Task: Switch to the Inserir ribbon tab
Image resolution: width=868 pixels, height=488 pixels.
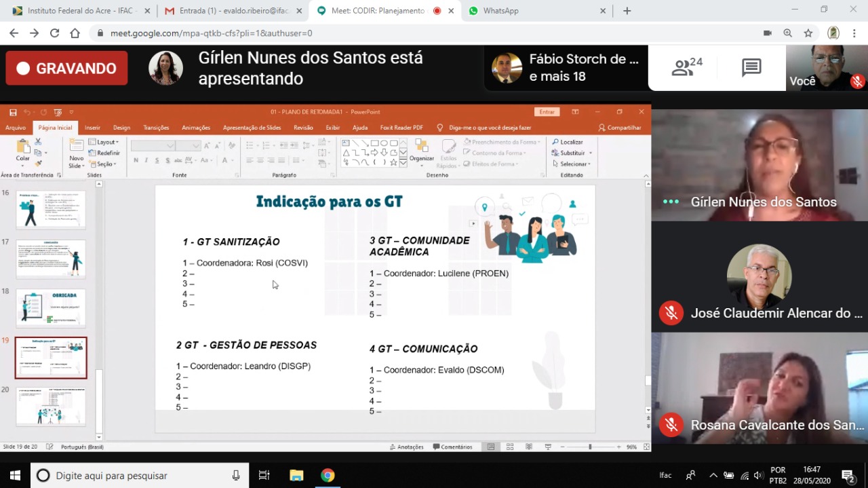Action: point(92,128)
